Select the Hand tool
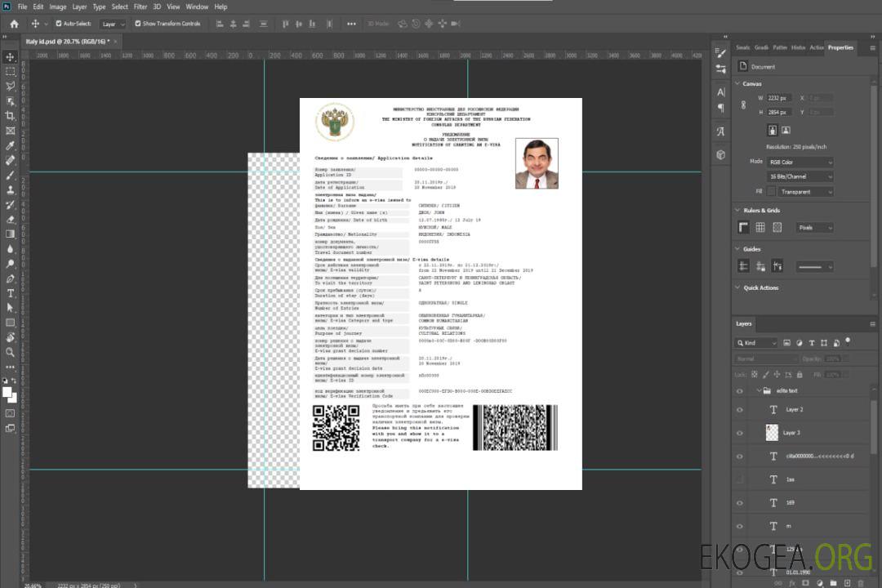 click(10, 337)
